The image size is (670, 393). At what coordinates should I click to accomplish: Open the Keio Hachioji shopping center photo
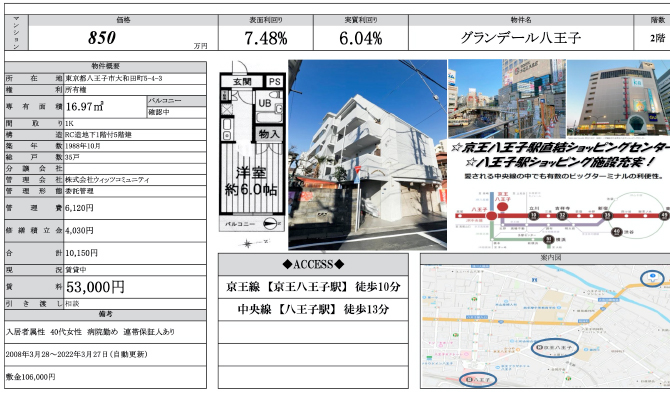point(619,98)
